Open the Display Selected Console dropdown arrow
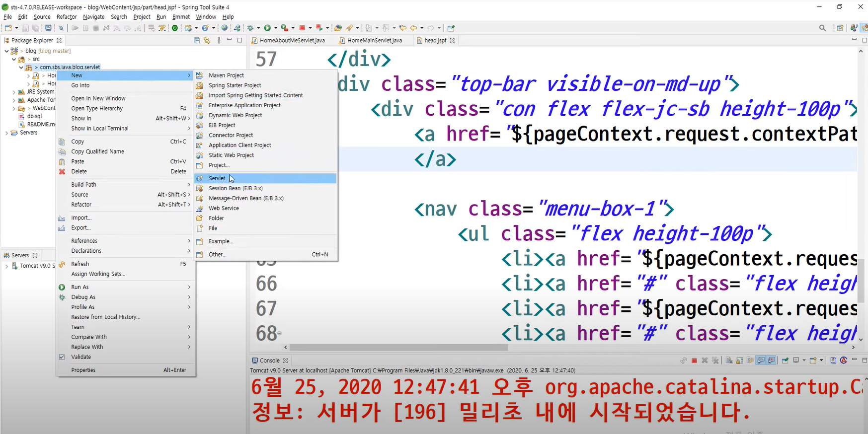868x434 pixels. tap(804, 361)
